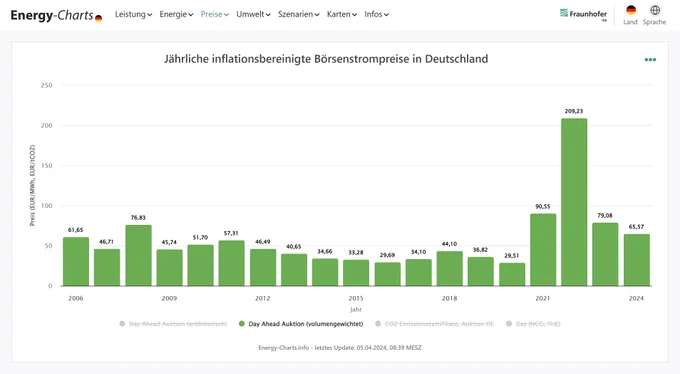
Task: Select the German flag Land icon
Action: coord(631,10)
